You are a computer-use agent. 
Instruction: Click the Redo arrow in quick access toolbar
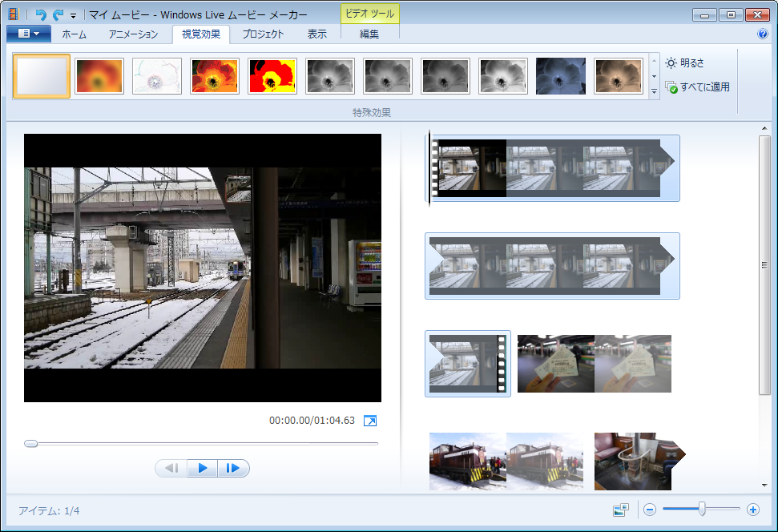coord(58,14)
